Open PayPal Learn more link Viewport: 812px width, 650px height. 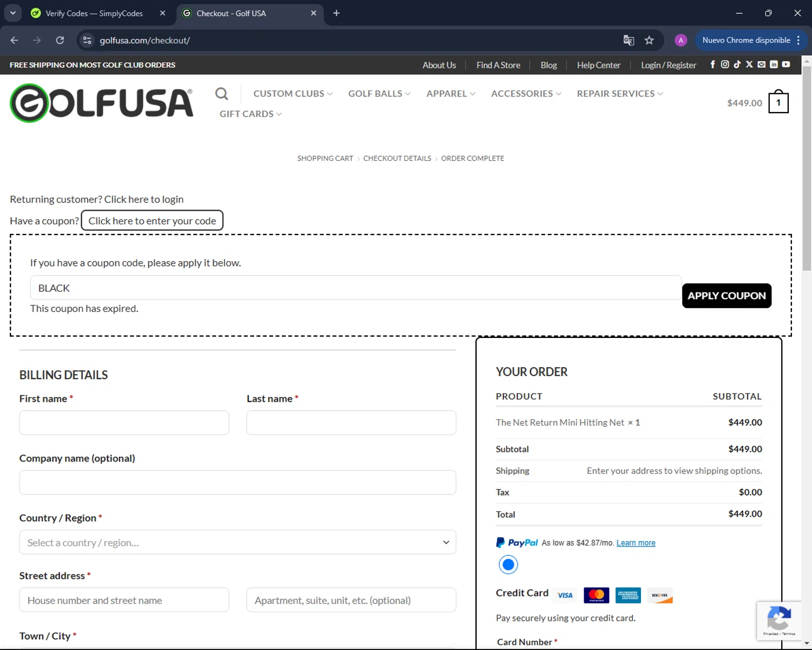pyautogui.click(x=636, y=543)
